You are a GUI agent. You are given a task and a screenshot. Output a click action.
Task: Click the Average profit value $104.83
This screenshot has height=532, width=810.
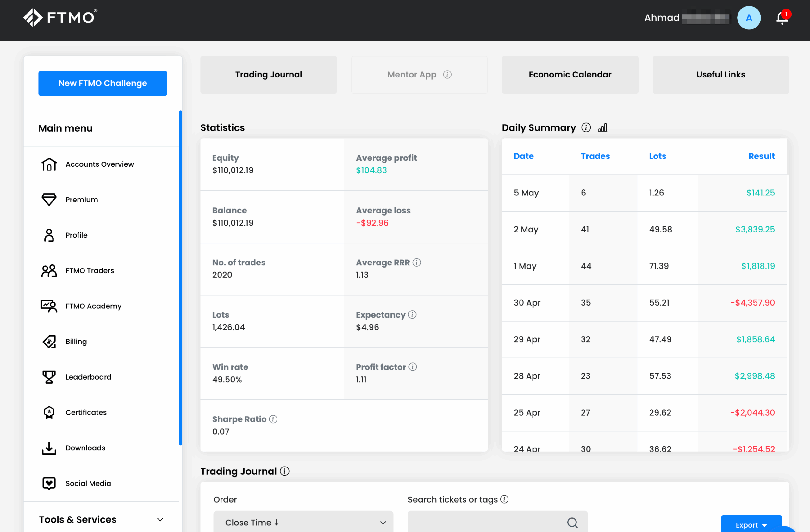tap(371, 170)
